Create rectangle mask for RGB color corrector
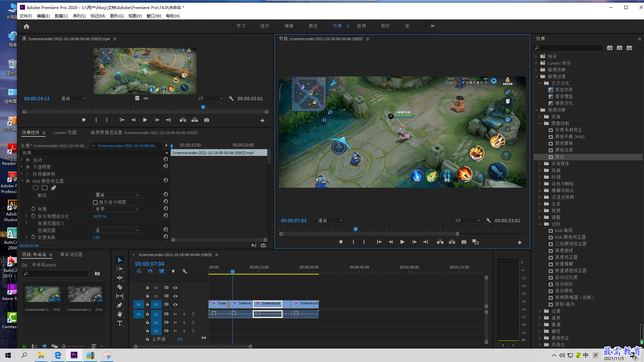Image resolution: width=644 pixels, height=362 pixels. pos(45,188)
